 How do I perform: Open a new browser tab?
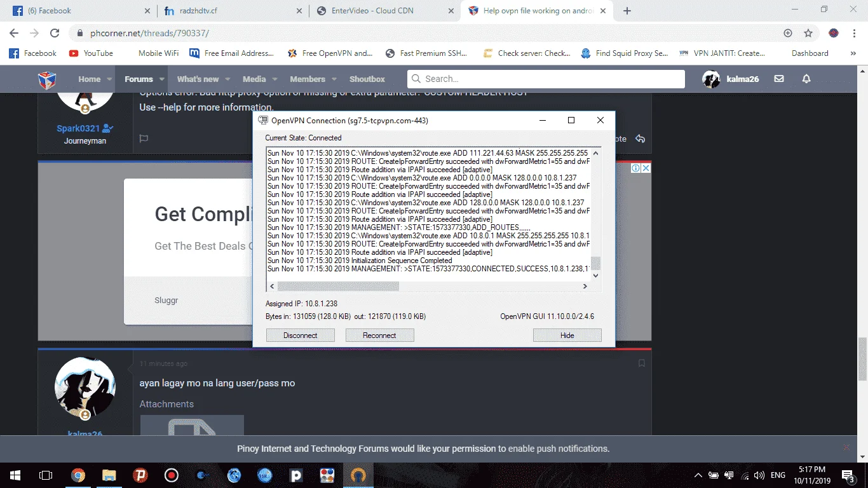pyautogui.click(x=627, y=11)
